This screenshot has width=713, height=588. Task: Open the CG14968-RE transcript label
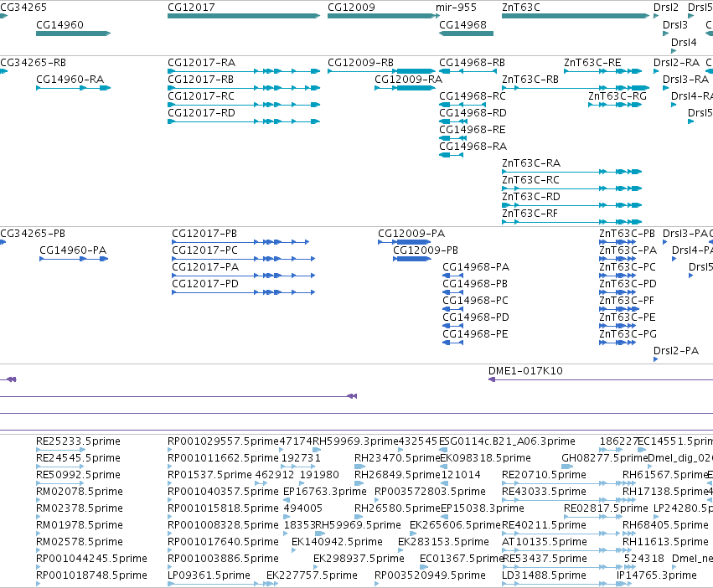(472, 130)
